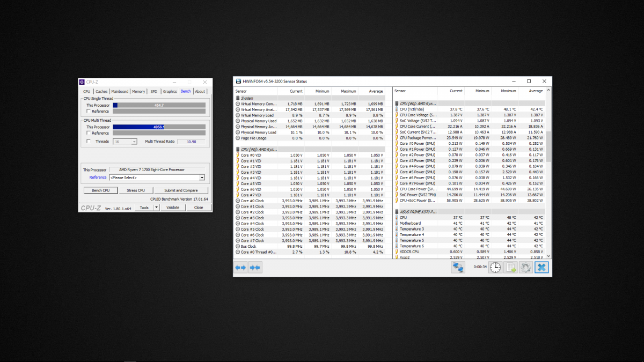The height and width of the screenshot is (362, 644).
Task: Start sensor logging with the sheet icon
Action: click(x=511, y=267)
